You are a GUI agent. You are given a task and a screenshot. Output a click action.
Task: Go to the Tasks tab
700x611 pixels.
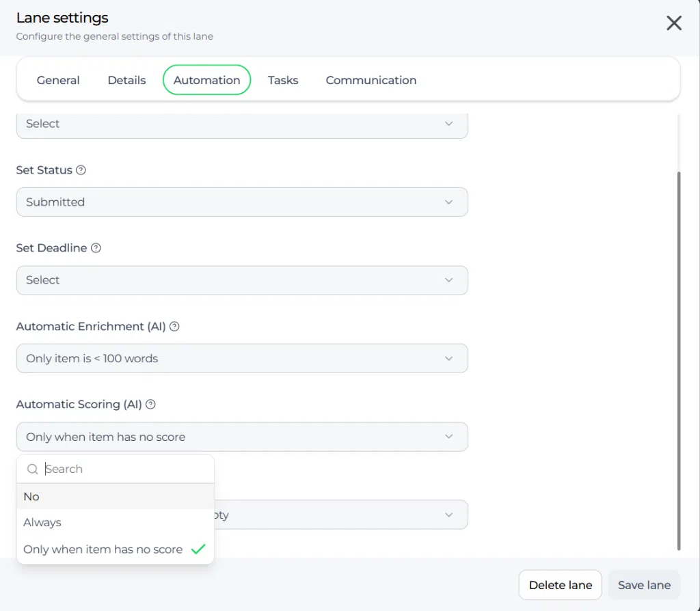coord(283,81)
